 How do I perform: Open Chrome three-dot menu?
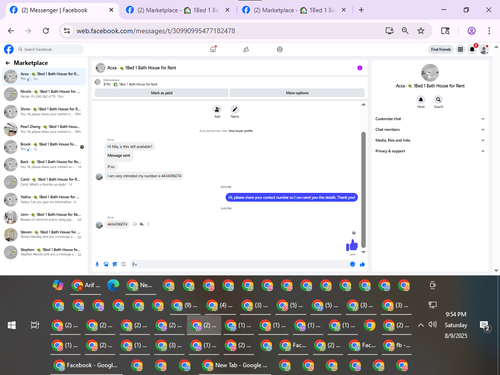click(489, 31)
